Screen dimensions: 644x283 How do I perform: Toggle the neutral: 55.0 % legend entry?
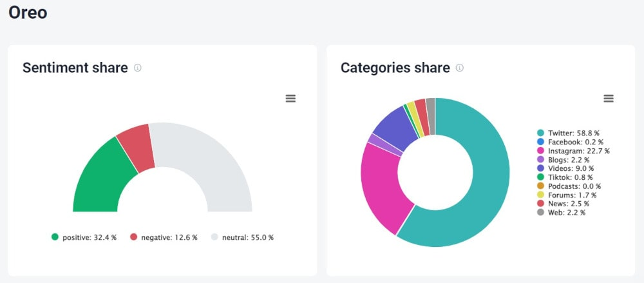click(242, 237)
